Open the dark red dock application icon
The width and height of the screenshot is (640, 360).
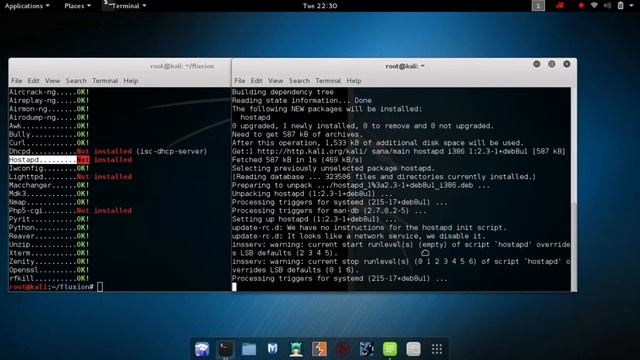343,349
